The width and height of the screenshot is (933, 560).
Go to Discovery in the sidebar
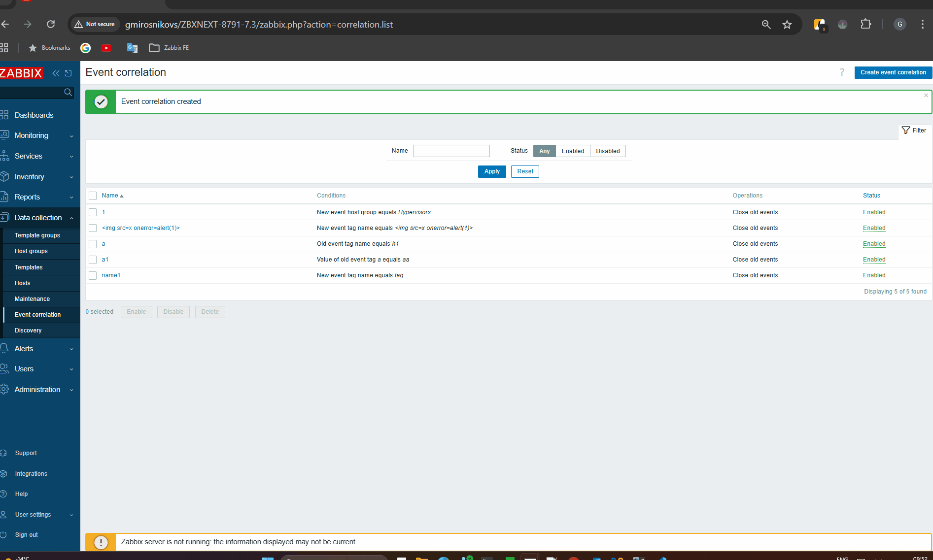click(x=28, y=330)
